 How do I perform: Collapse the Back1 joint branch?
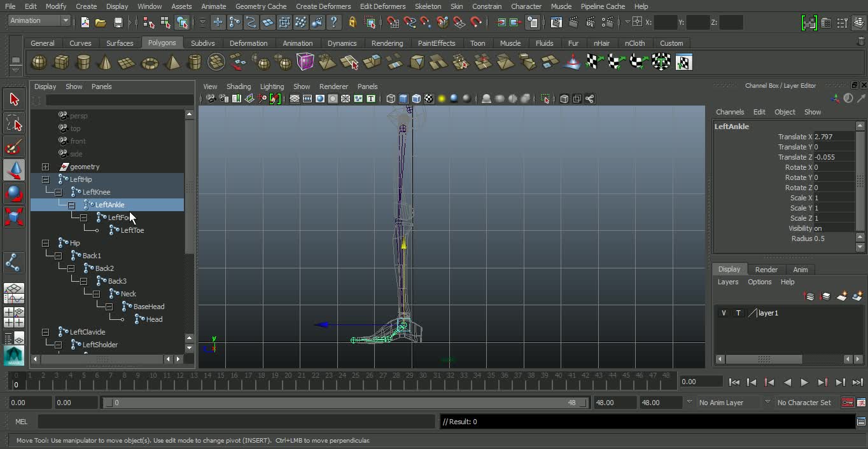[x=58, y=256]
